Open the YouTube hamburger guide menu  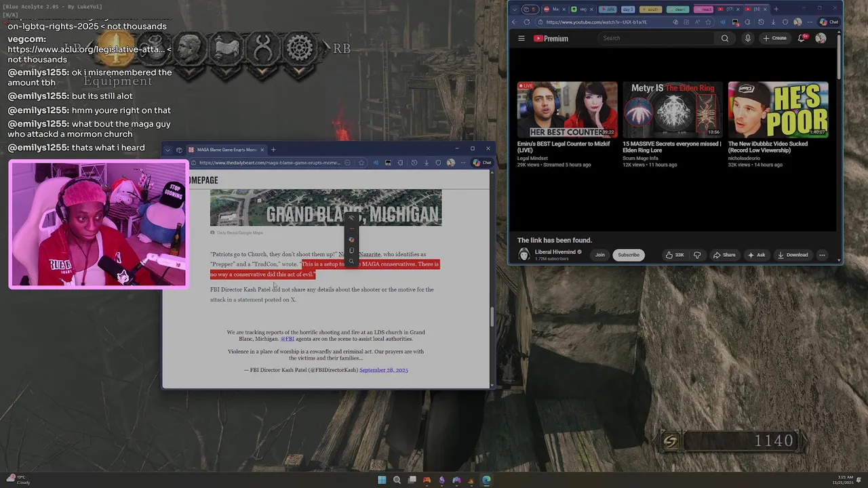click(521, 39)
